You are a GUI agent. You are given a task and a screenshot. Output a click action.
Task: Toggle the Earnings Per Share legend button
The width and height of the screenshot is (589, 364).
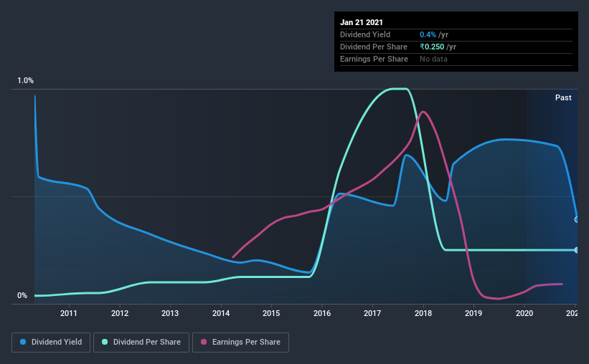(x=240, y=343)
